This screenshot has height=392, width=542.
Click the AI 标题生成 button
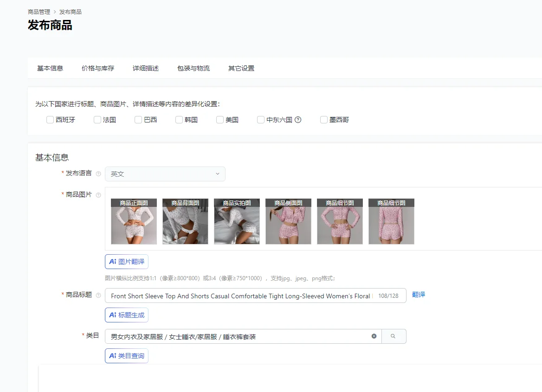click(x=127, y=315)
